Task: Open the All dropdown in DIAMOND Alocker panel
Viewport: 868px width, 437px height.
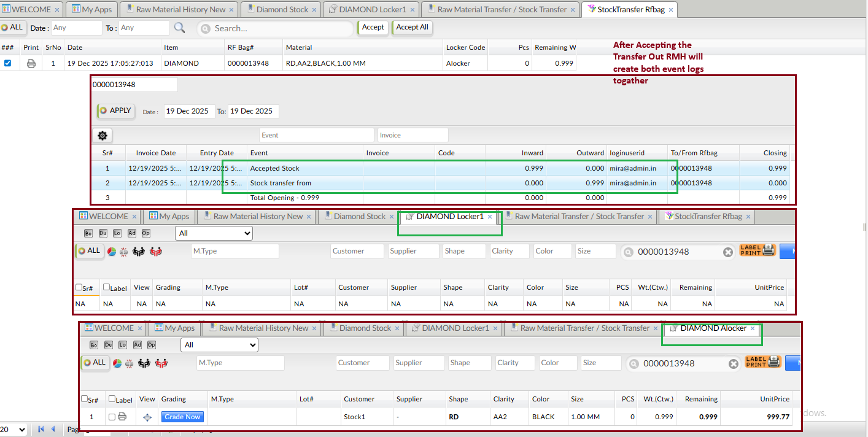Action: click(219, 345)
